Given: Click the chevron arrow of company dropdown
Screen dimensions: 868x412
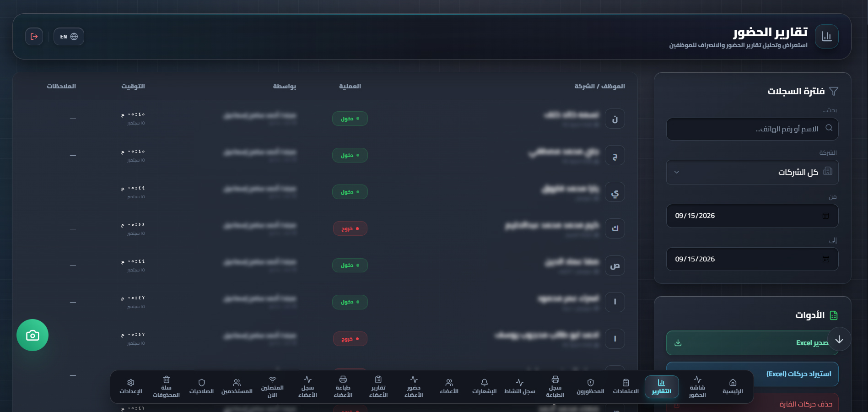Looking at the screenshot, I should pos(677,172).
